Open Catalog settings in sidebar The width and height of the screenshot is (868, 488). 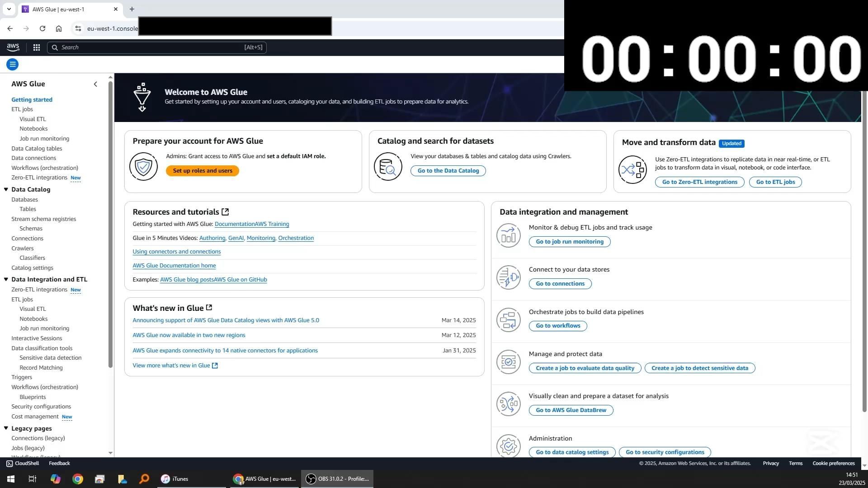click(33, 268)
